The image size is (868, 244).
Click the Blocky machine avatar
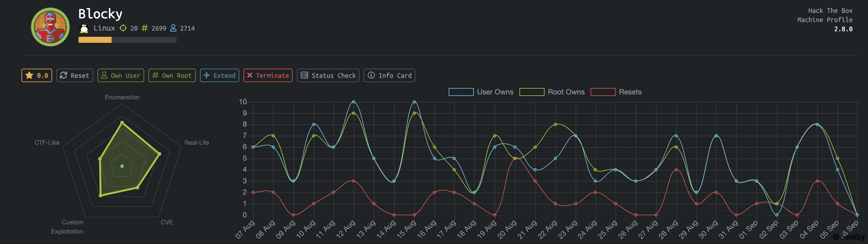pos(50,27)
